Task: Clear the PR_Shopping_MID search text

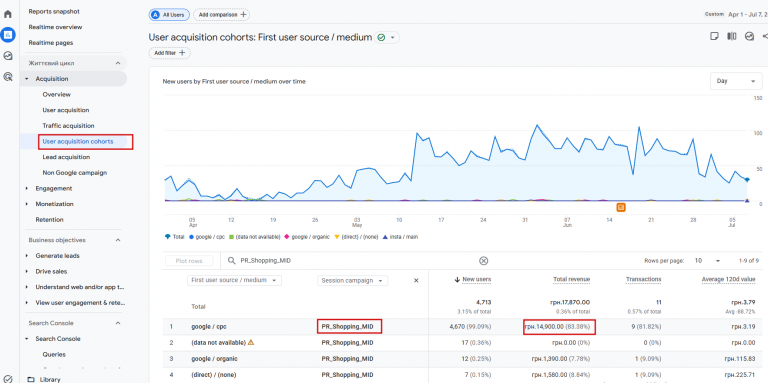Action: [483, 261]
